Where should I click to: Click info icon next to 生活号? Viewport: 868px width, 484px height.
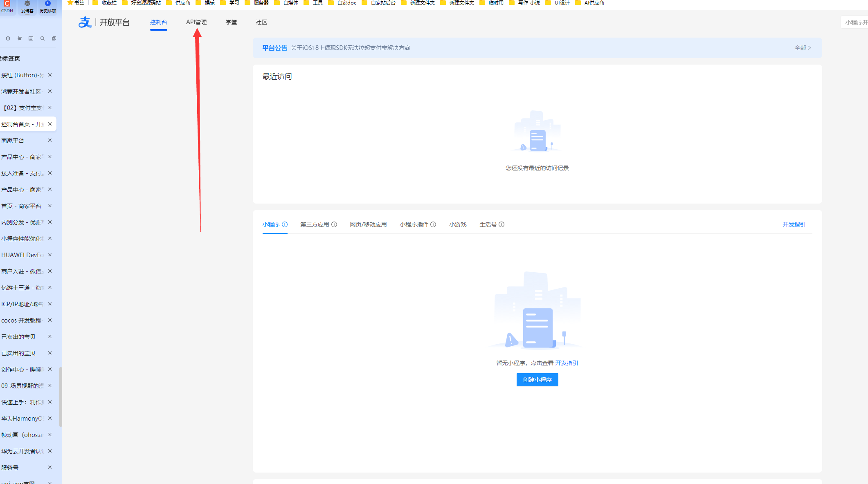[501, 224]
